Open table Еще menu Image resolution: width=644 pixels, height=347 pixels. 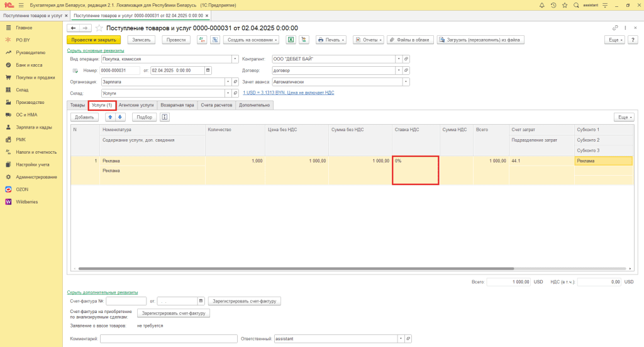[625, 117]
